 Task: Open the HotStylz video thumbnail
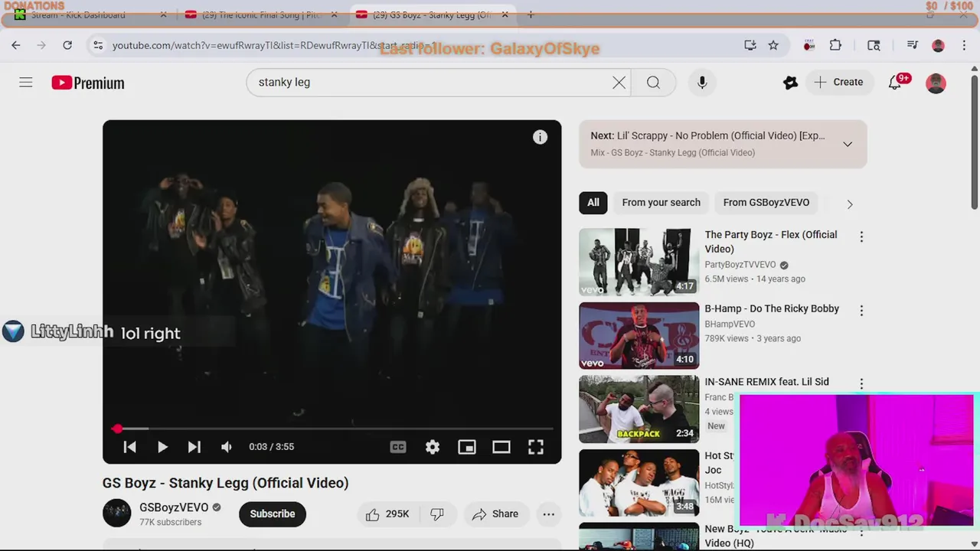pyautogui.click(x=639, y=483)
